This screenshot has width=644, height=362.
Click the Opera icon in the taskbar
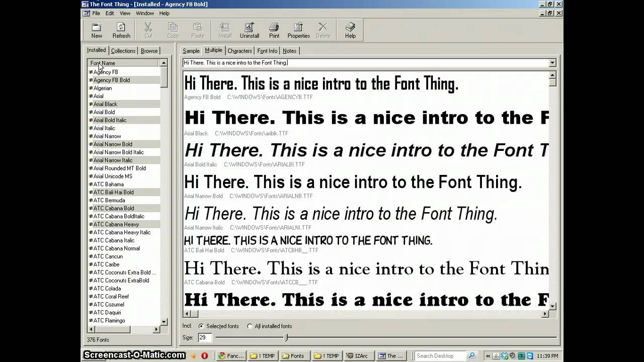204,355
